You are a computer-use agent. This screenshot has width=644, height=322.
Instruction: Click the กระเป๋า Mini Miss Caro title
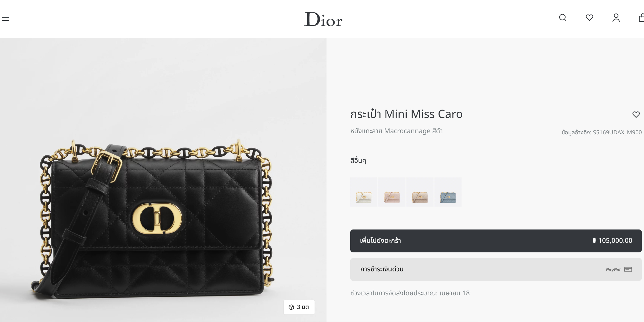406,114
